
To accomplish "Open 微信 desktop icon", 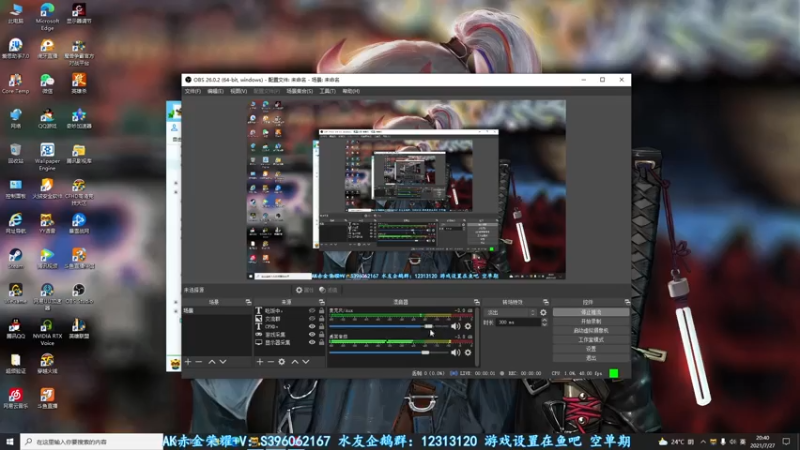I will point(47,84).
